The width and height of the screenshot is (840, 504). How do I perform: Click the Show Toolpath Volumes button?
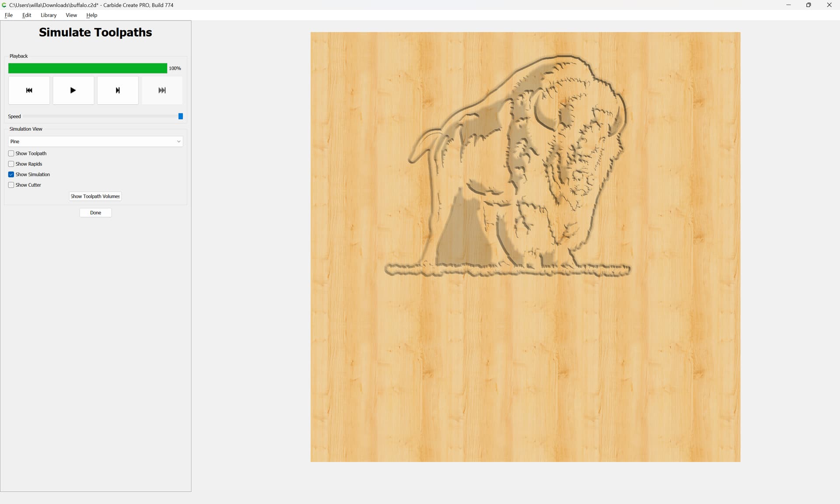point(95,196)
